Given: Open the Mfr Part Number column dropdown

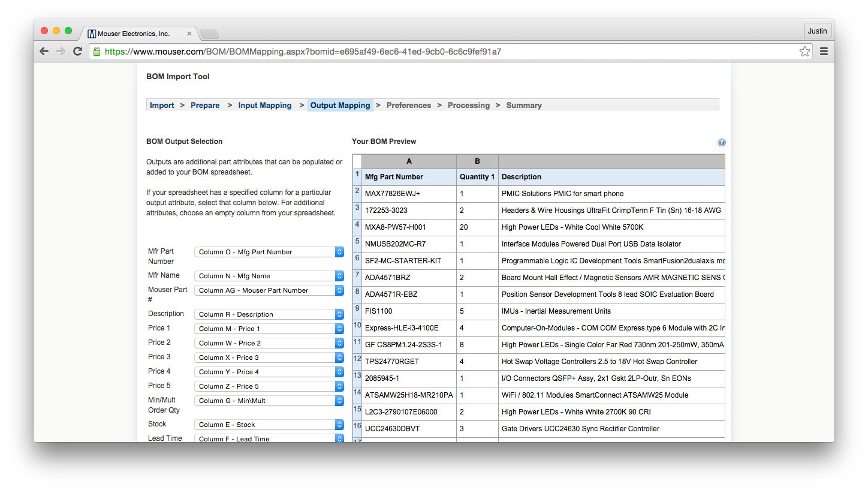Looking at the screenshot, I should click(x=269, y=252).
